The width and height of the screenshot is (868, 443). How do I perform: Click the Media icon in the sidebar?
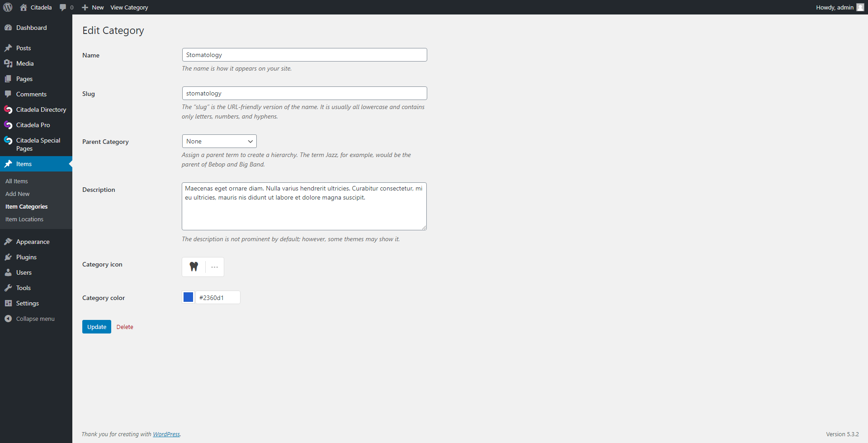pyautogui.click(x=8, y=63)
